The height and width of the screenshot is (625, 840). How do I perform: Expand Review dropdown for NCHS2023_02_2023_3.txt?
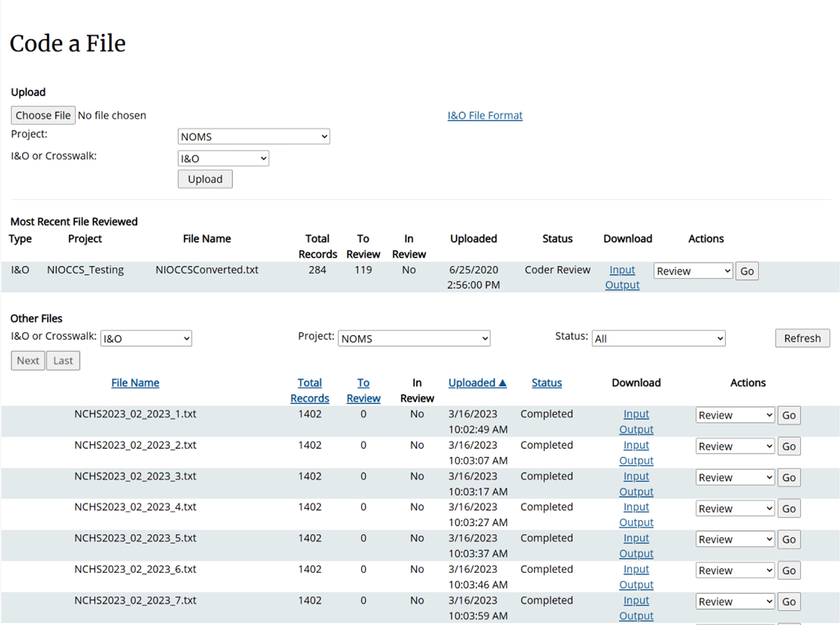(x=735, y=477)
